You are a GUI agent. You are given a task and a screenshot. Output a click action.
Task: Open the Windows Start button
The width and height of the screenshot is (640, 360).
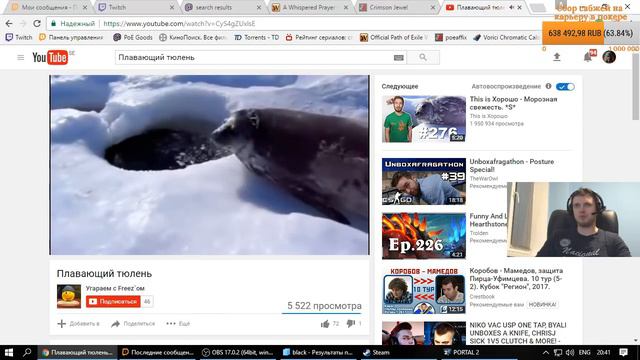(x=9, y=353)
